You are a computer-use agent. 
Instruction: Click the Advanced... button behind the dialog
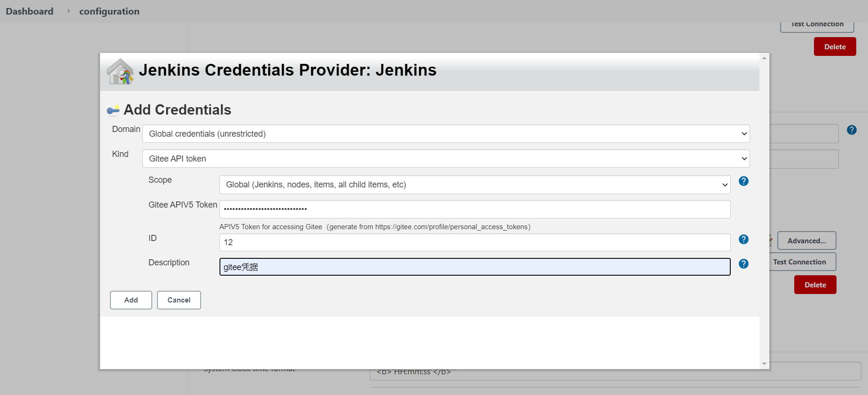coord(806,240)
